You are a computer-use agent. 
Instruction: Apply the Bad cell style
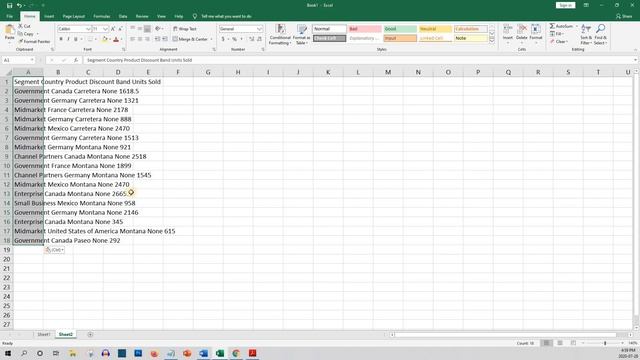[x=365, y=29]
